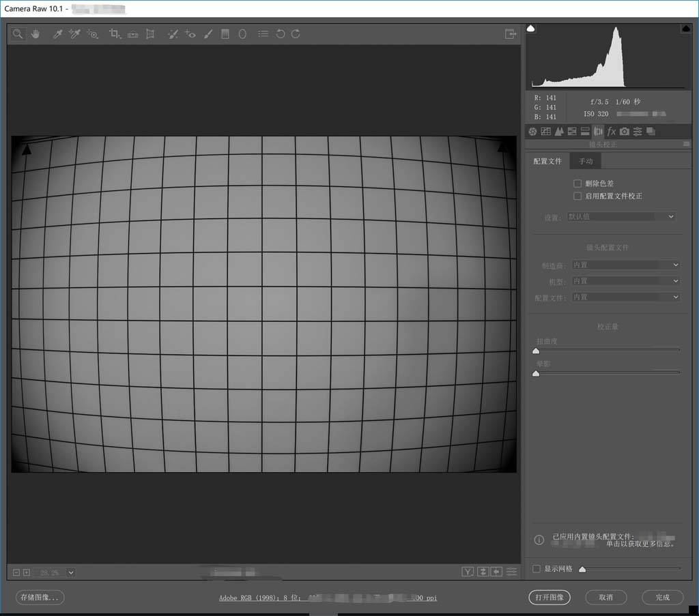Enable the 删除色差 checkbox
699x616 pixels.
click(x=577, y=184)
